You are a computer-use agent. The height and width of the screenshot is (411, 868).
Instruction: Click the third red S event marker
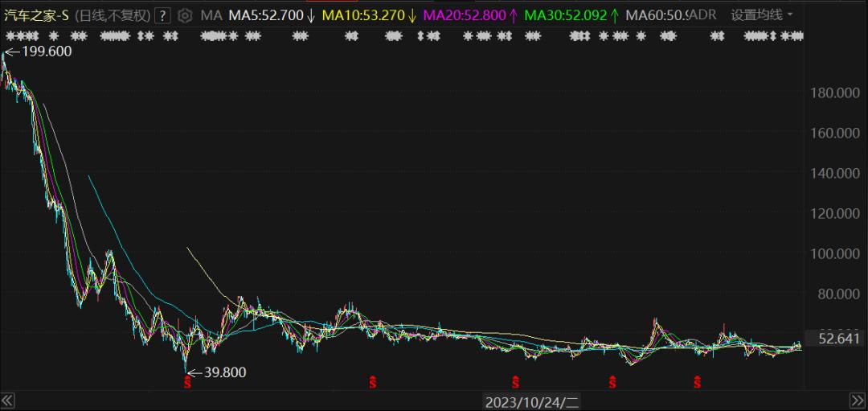coord(516,382)
